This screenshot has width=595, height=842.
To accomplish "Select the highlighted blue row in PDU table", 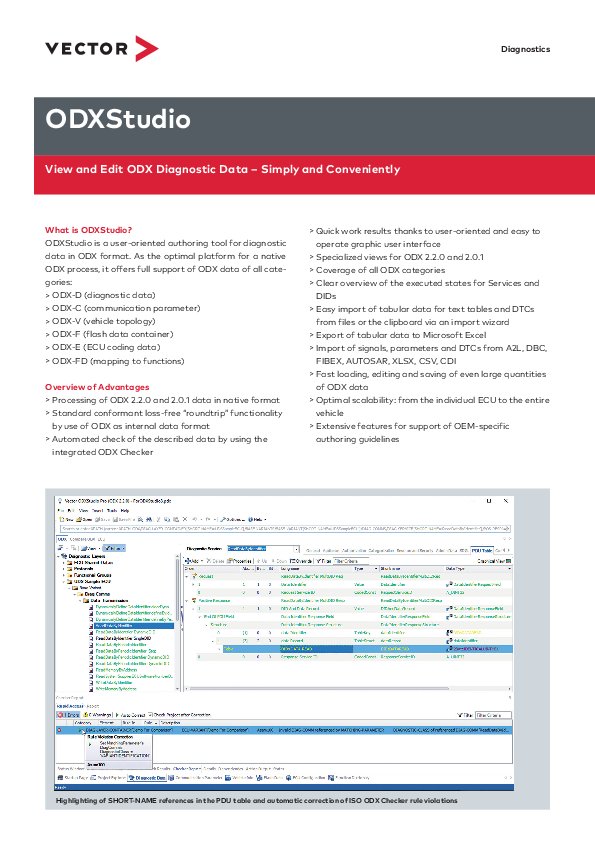I will tap(367, 649).
